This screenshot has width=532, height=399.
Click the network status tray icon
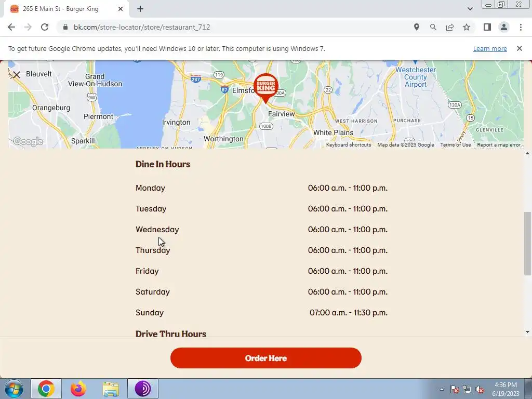(x=467, y=389)
